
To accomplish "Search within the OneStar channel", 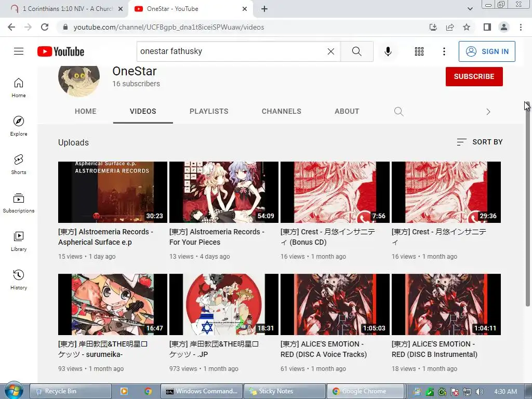I will (398, 111).
